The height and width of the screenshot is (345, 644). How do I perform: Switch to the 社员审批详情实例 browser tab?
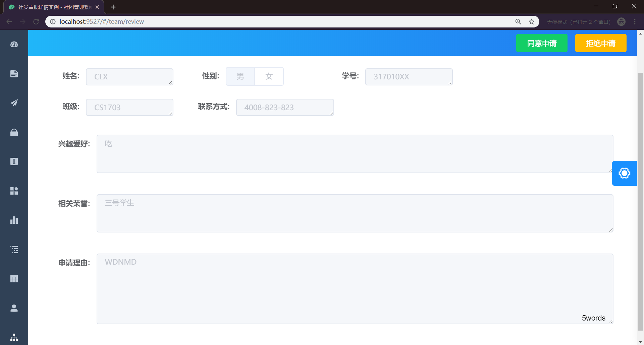point(54,7)
